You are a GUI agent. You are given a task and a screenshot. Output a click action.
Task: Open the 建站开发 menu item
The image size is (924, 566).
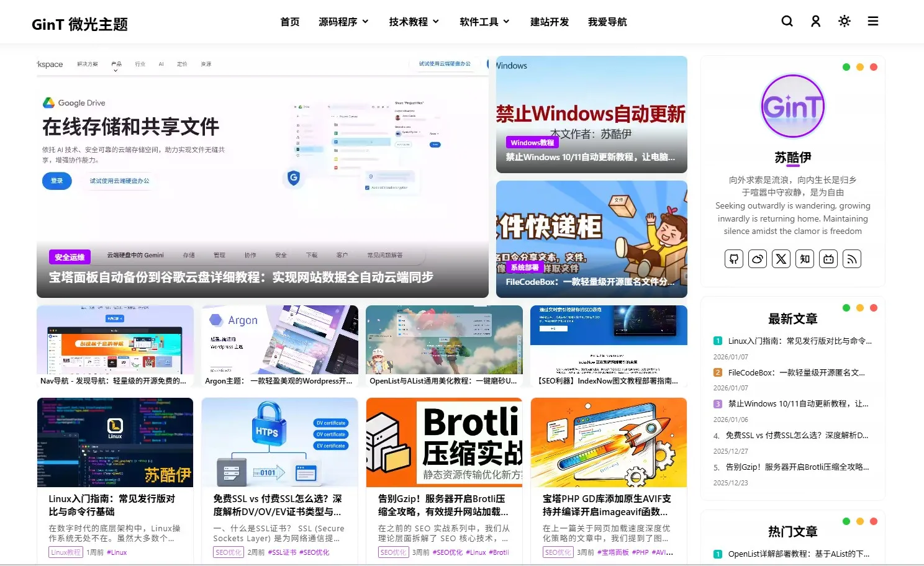(x=550, y=22)
